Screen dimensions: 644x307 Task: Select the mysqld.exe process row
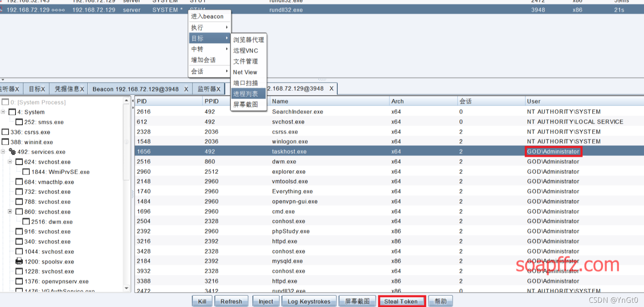pos(389,261)
